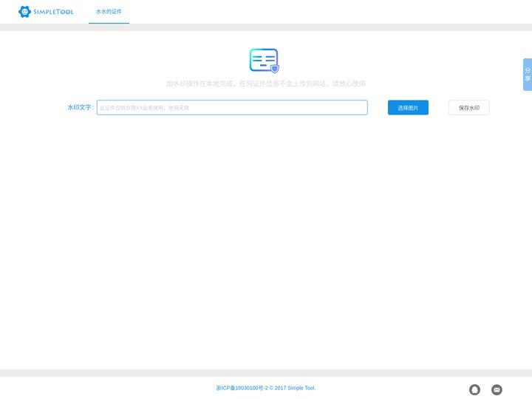This screenshot has width=532, height=399.
Task: Open the 水水的证件 tab
Action: tap(109, 12)
